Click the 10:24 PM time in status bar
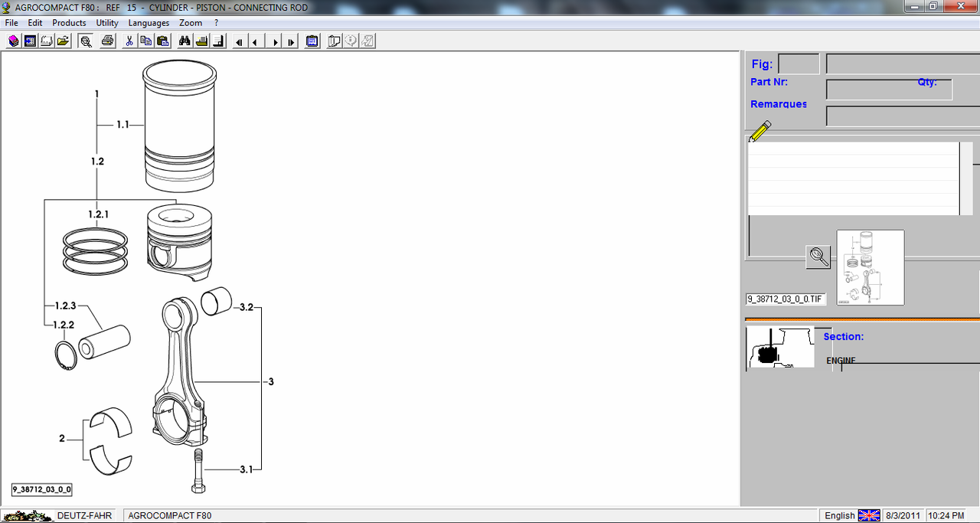 946,515
